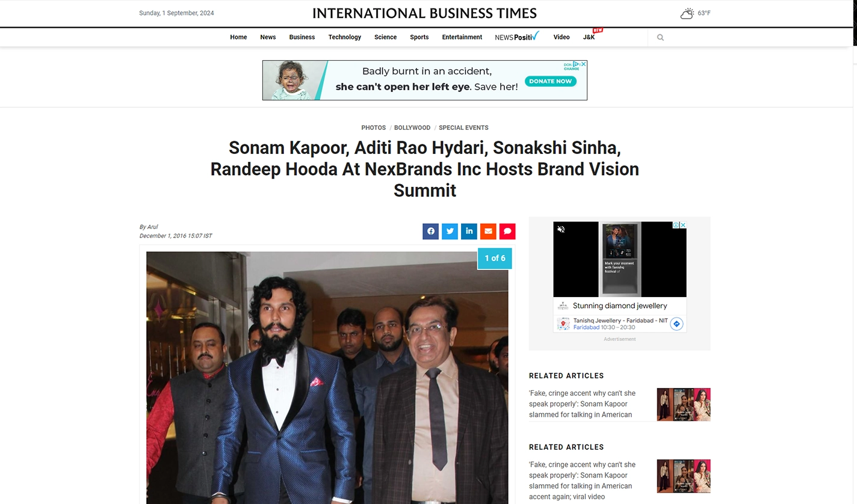Click the 1 of 6 gallery counter
Screen dimensions: 857x504
pyautogui.click(x=495, y=258)
